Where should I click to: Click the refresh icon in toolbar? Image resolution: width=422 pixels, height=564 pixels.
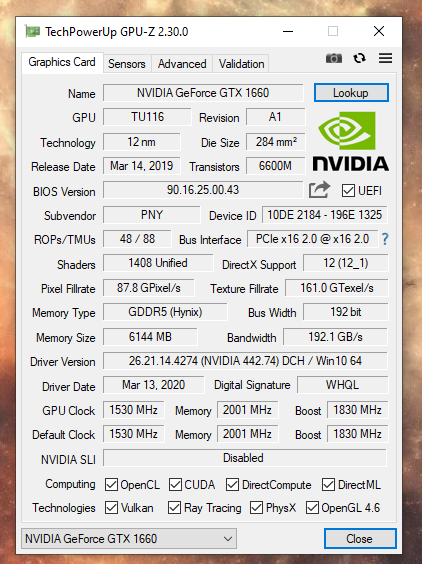click(359, 58)
